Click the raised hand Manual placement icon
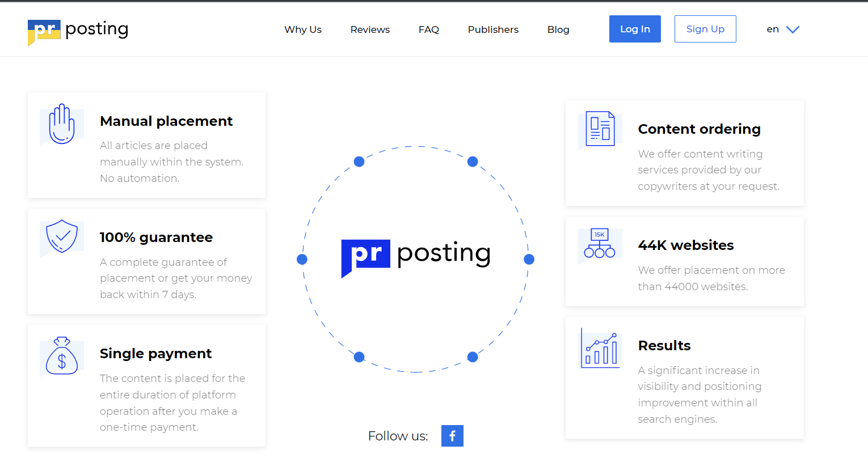The image size is (868, 471). point(62,124)
